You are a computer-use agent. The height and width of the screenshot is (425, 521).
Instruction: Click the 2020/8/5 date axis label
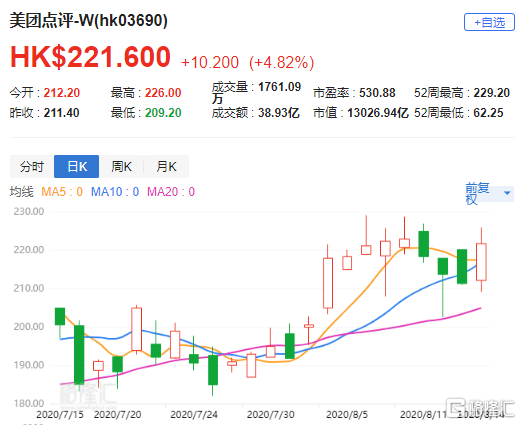(x=347, y=415)
